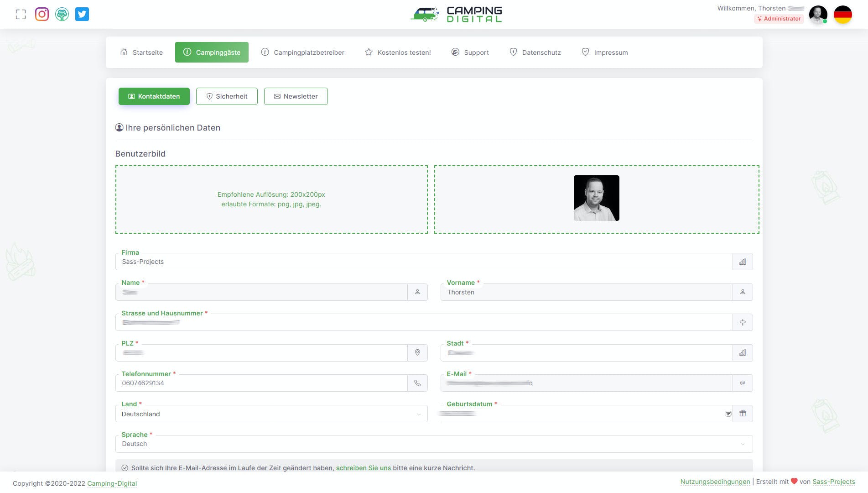
Task: Click the person icon beside Vorname field
Action: pyautogui.click(x=743, y=292)
